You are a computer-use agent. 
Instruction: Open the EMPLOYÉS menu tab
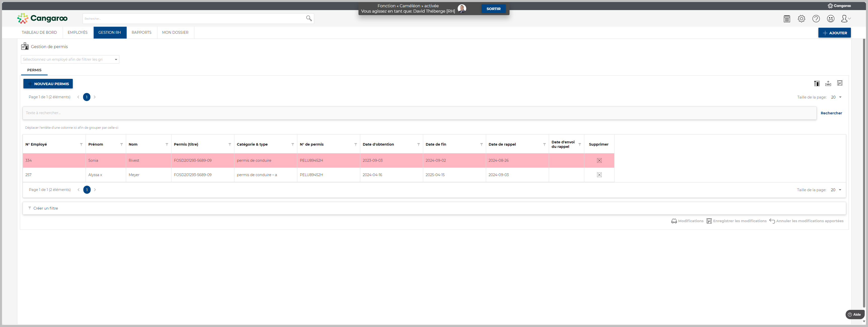point(78,33)
